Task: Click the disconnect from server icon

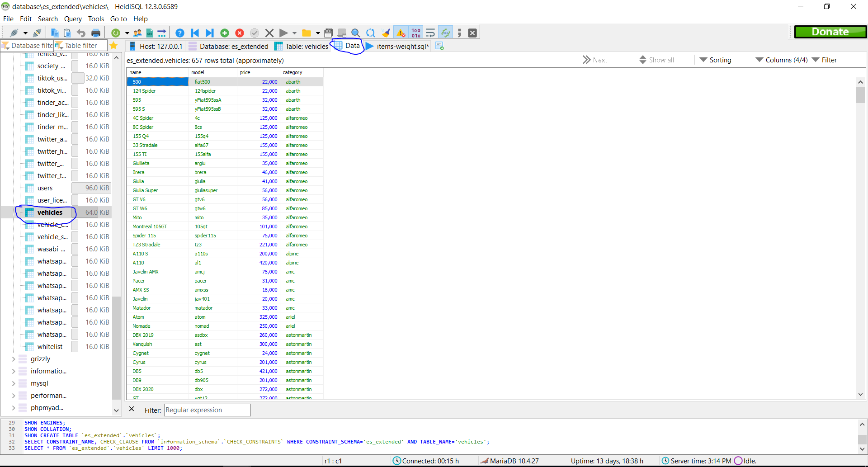Action: click(x=37, y=33)
